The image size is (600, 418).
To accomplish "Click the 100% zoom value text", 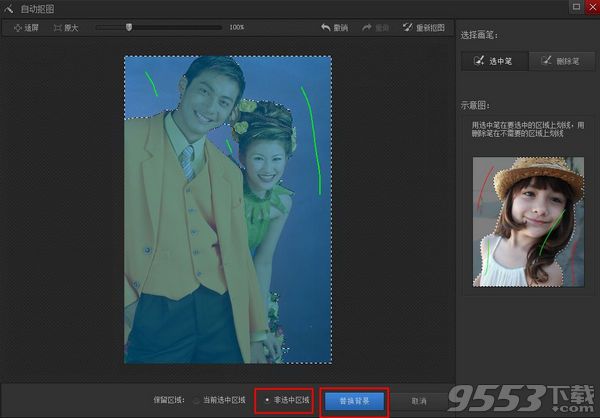I will pos(236,27).
